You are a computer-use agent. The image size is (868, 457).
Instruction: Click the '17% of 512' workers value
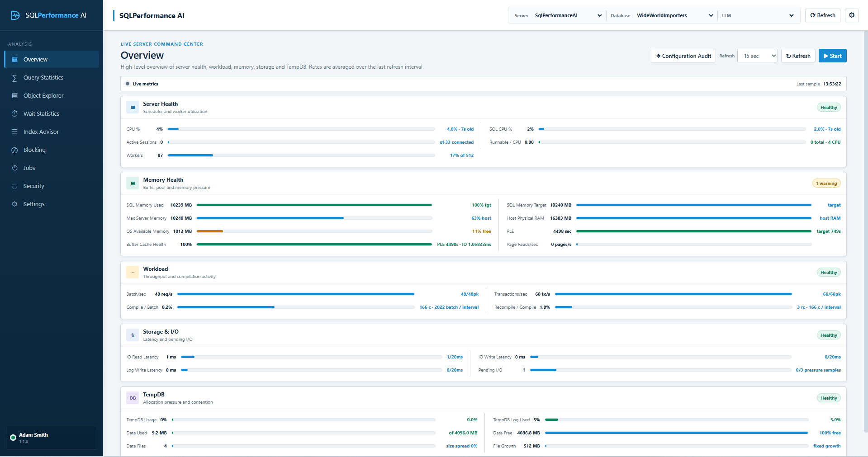(x=462, y=155)
